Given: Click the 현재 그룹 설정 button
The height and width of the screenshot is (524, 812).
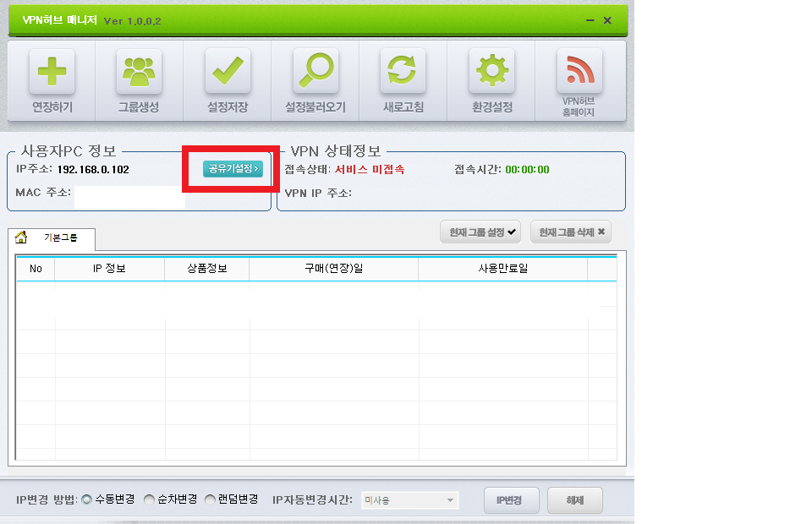Looking at the screenshot, I should click(480, 232).
